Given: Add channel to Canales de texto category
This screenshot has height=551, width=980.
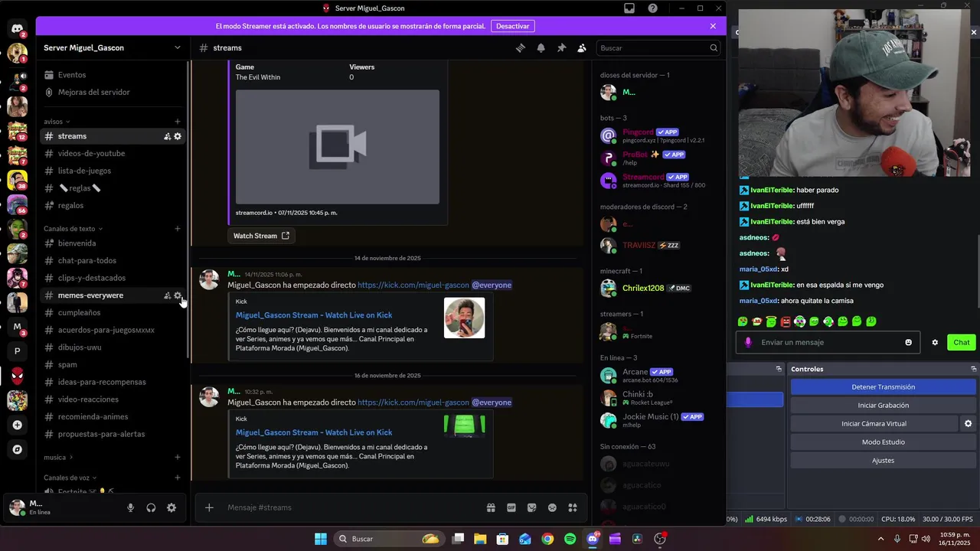Looking at the screenshot, I should [x=178, y=229].
